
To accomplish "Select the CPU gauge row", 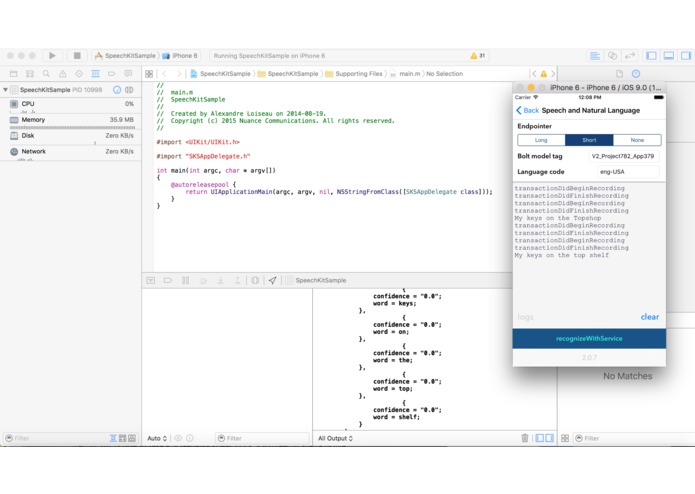I will (x=71, y=104).
